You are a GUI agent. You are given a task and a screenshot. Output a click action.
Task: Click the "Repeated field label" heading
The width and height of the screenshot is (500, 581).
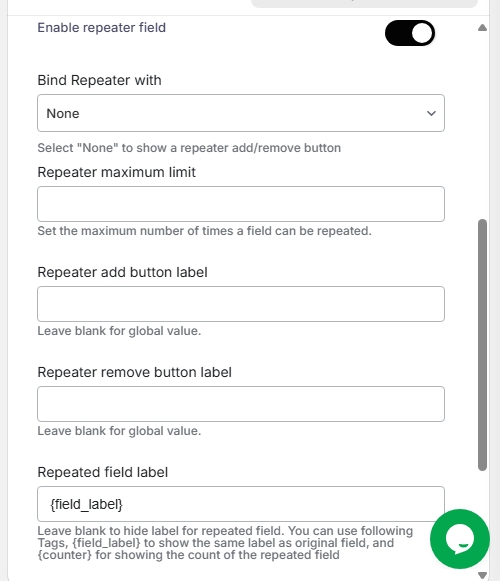[x=103, y=472]
